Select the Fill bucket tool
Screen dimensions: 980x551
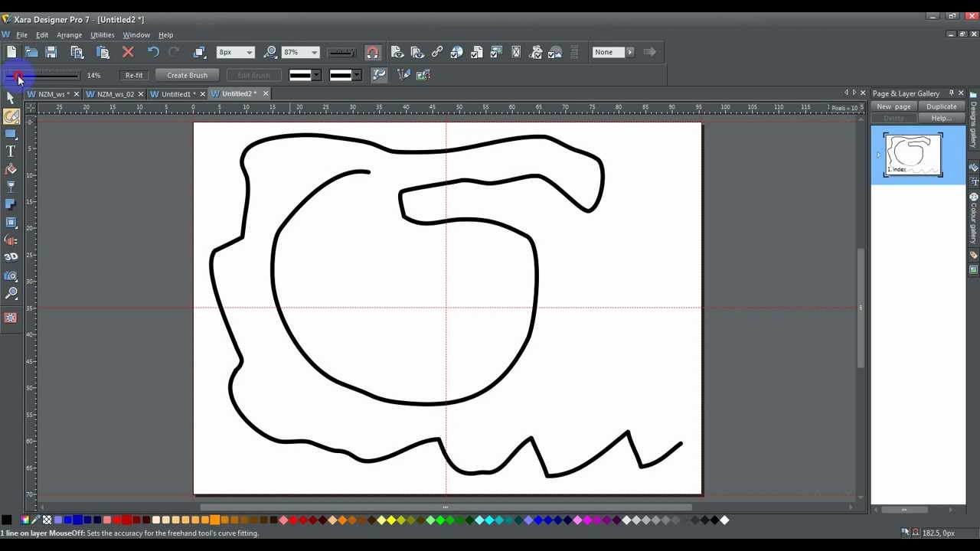(11, 169)
